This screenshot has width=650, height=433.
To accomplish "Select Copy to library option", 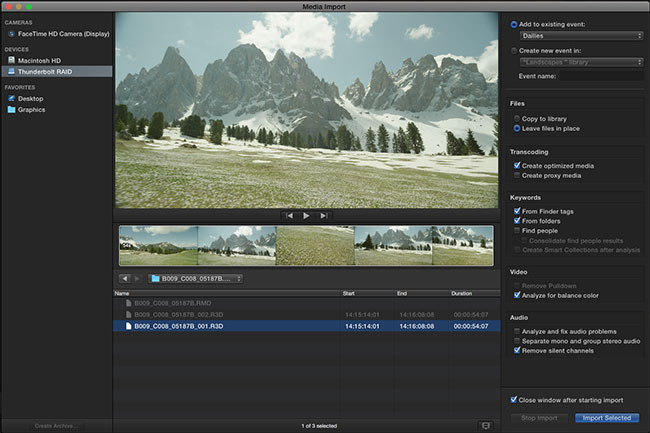I will point(516,118).
